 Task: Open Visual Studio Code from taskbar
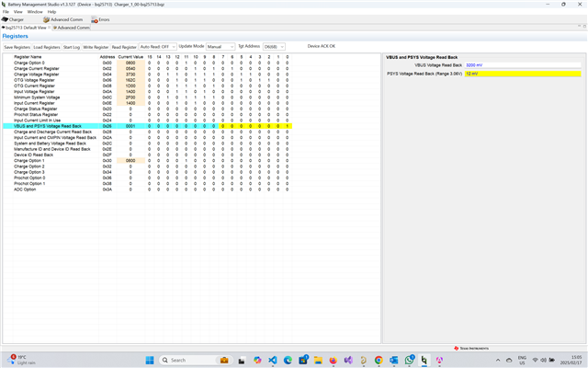(x=273, y=360)
